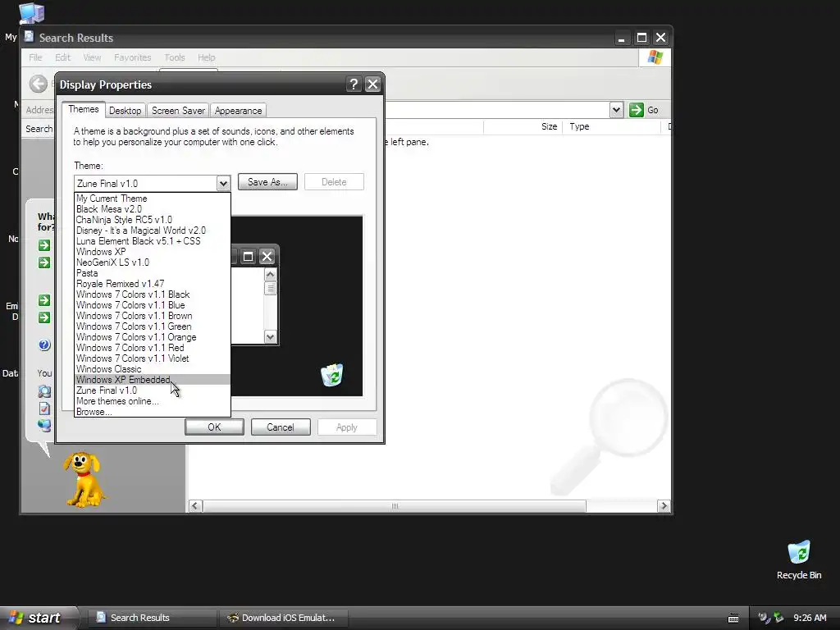Pick Windows 7 Colors v1.1 Red
Screen dimensions: 840x630
pyautogui.click(x=152, y=348)
